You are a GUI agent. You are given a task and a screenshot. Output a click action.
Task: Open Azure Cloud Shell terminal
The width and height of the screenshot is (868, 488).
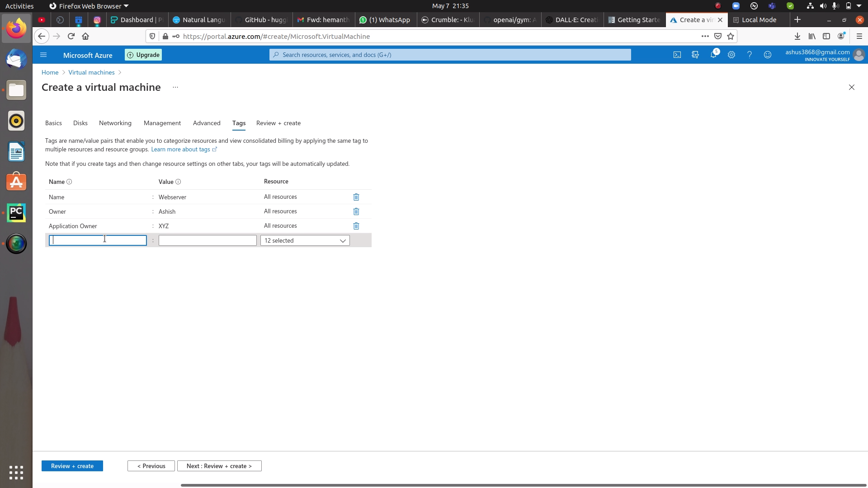click(x=677, y=55)
